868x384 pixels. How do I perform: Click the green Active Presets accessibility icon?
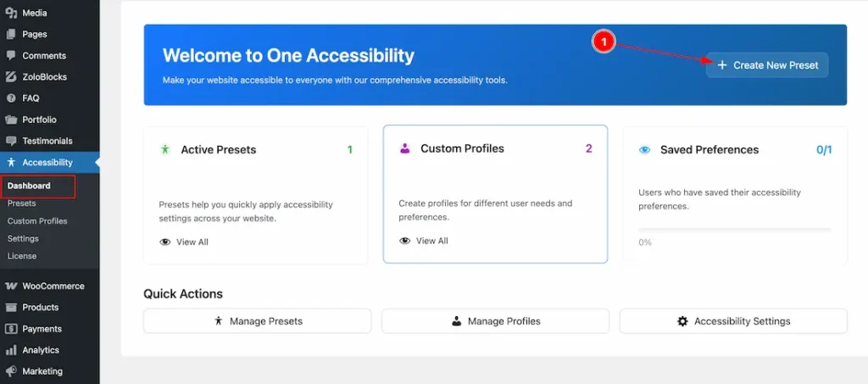(165, 150)
